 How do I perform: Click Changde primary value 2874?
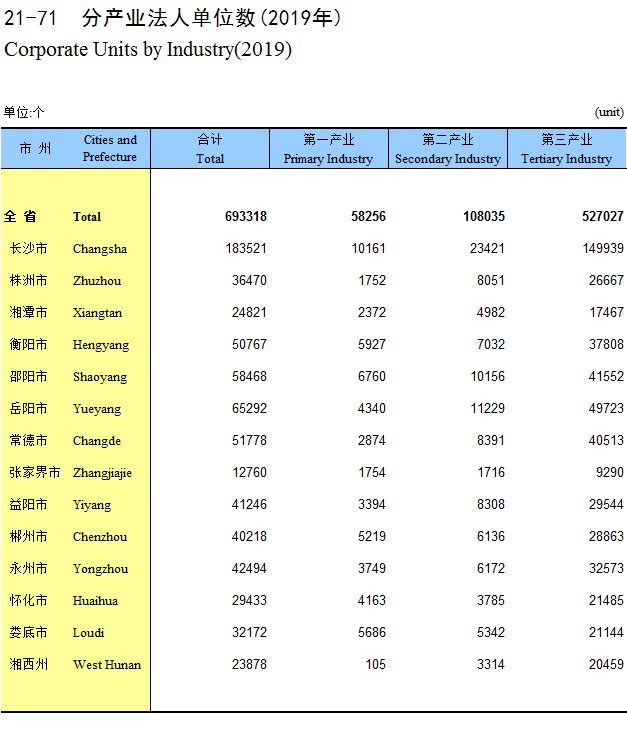pos(371,440)
